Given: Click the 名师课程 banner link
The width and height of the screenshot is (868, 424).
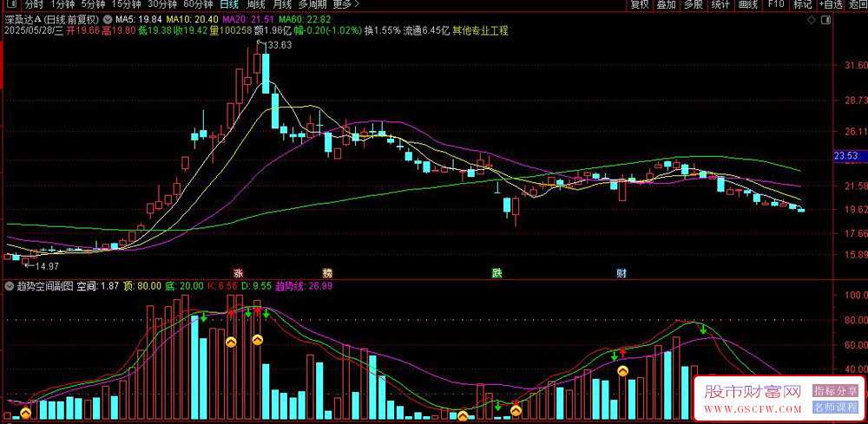Looking at the screenshot, I should [835, 408].
